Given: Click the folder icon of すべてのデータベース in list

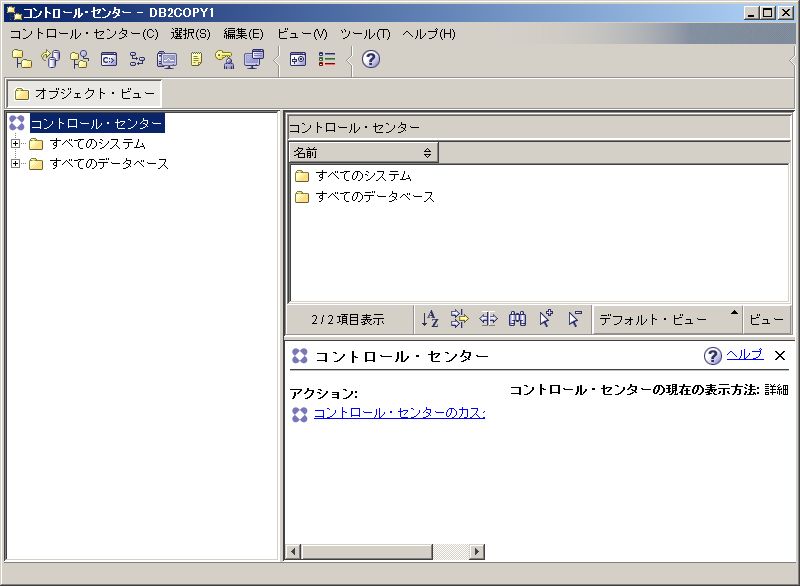Looking at the screenshot, I should click(x=302, y=197).
